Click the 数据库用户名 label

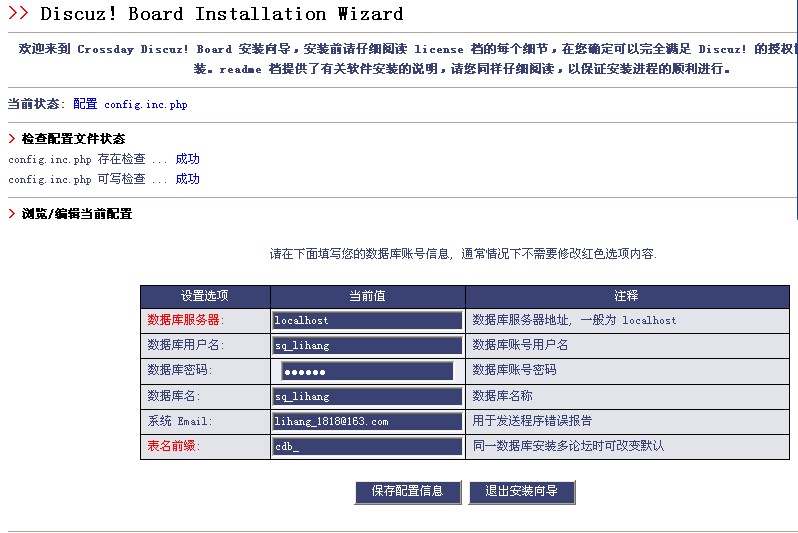[185, 345]
